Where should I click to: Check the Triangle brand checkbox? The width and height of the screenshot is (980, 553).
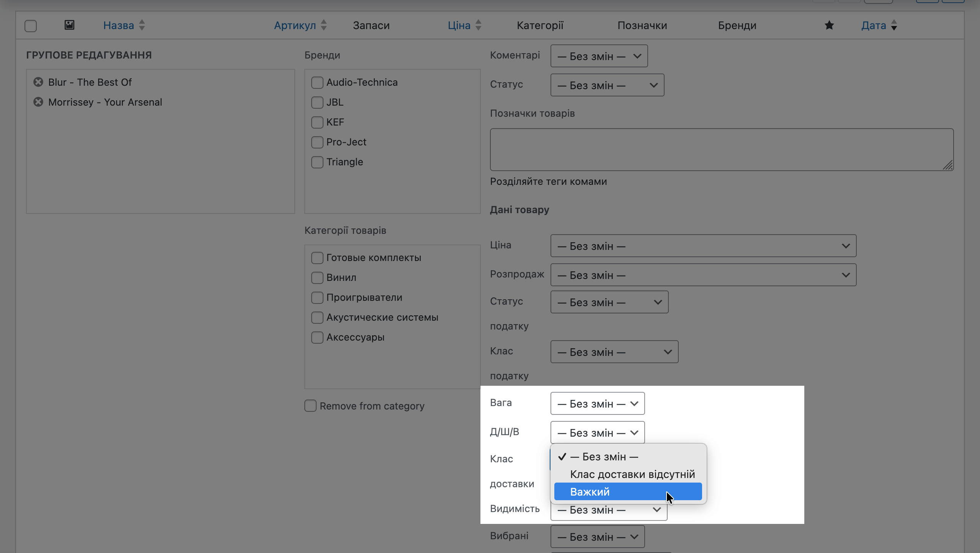tap(317, 162)
